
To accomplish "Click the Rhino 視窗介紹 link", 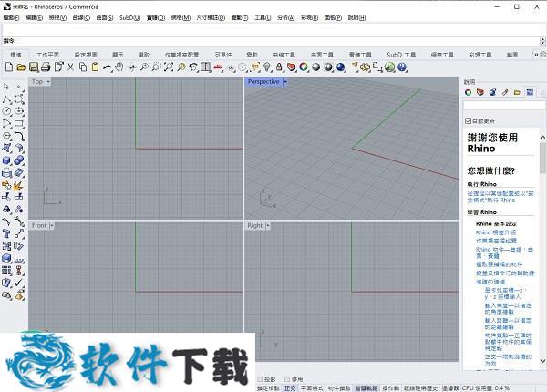I will coord(496,232).
